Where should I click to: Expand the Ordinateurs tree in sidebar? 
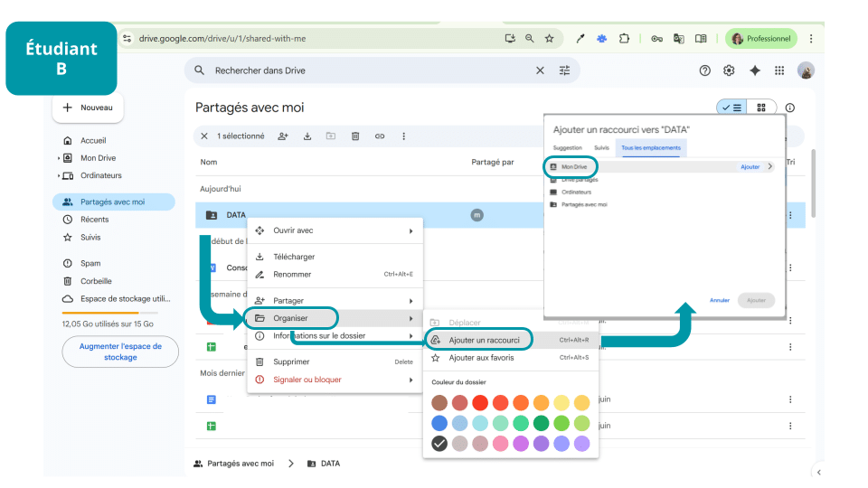[x=59, y=175]
